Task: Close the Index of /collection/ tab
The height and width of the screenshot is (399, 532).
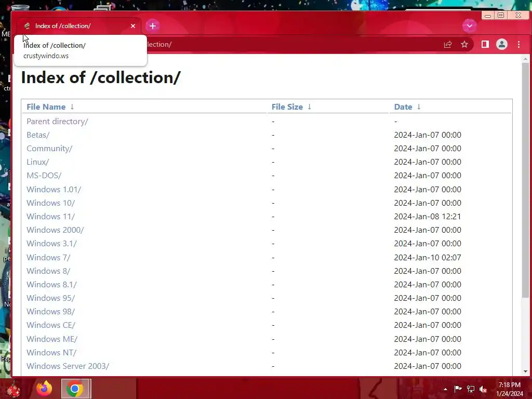Action: coord(133,26)
